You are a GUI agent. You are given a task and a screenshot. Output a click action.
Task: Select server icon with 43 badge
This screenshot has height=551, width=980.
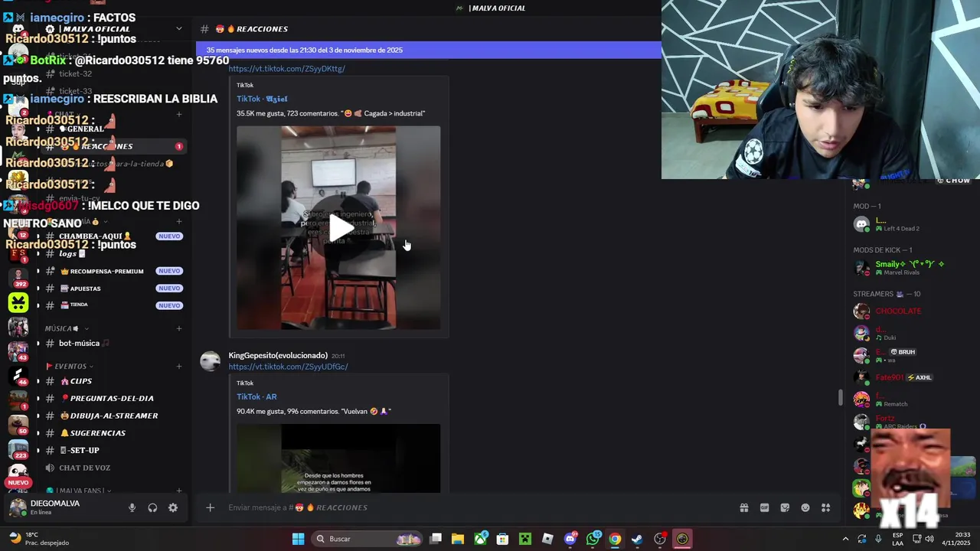pos(18,351)
